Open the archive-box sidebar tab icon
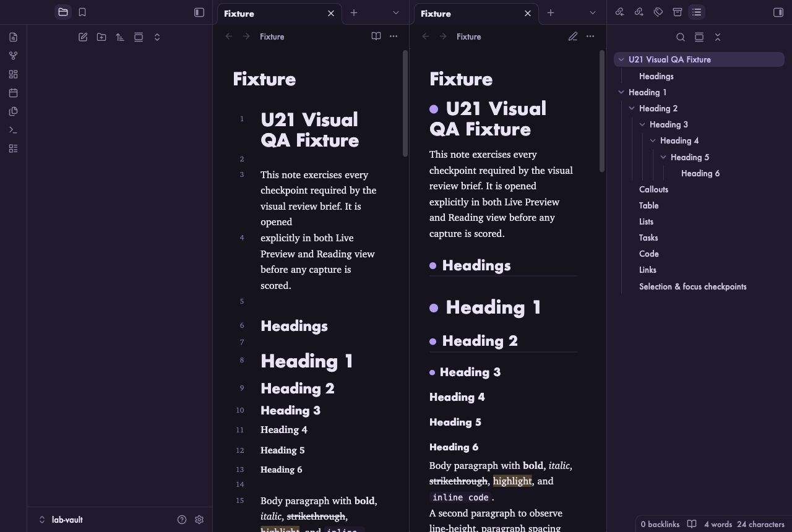 tap(678, 12)
